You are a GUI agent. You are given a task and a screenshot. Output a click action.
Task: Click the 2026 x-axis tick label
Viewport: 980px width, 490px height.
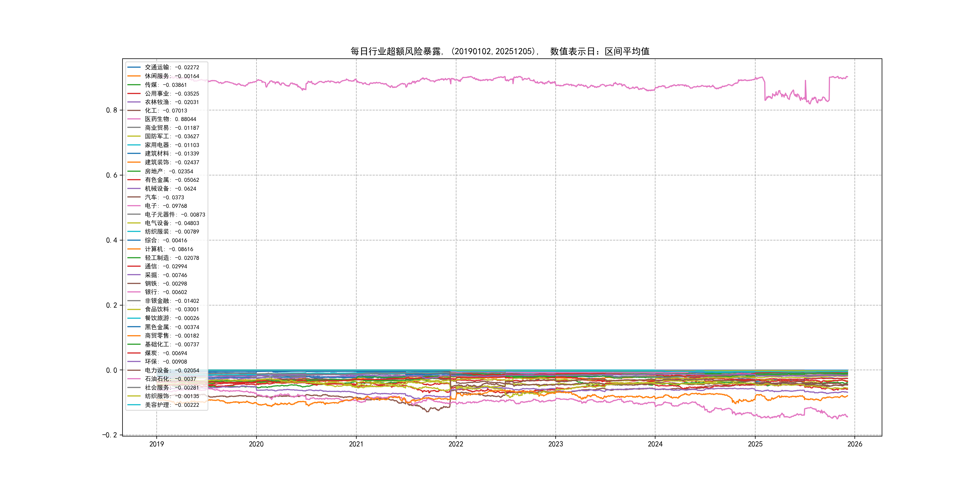854,444
